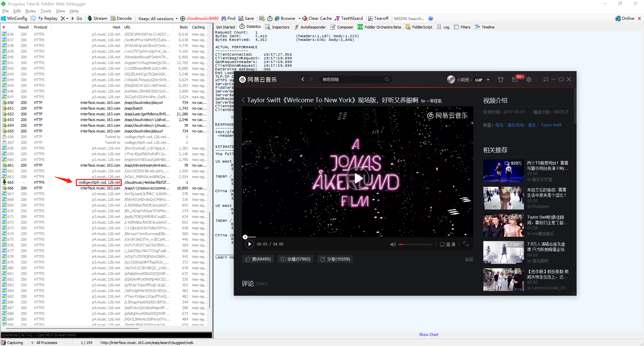This screenshot has width=644, height=346.
Task: Open the TextWizard tool
Action: (349, 18)
